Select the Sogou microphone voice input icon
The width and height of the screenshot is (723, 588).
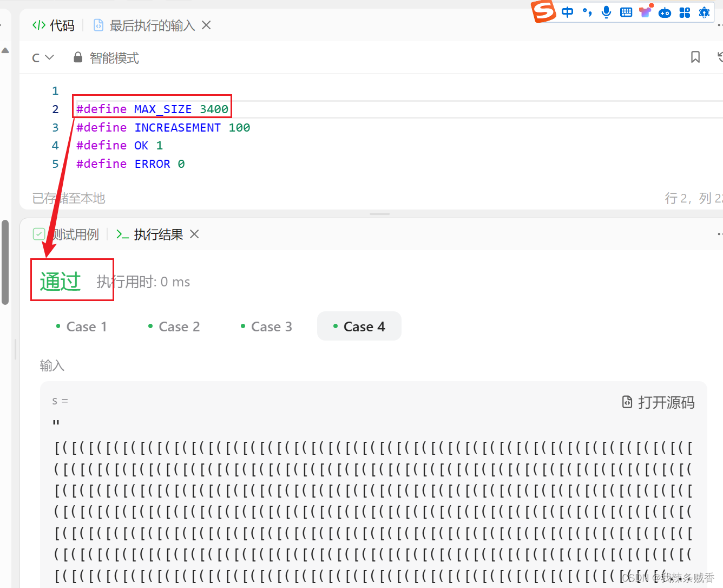(606, 12)
